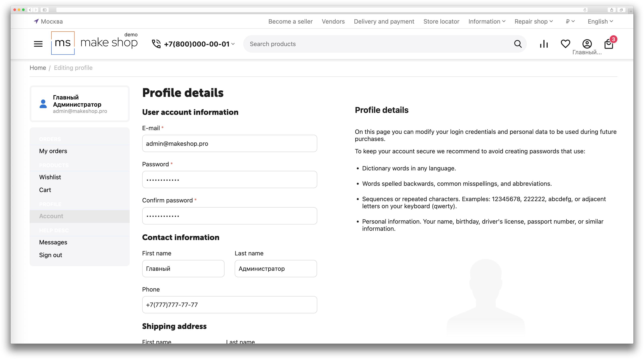This screenshot has width=644, height=359.
Task: Open the English language selector
Action: [600, 21]
